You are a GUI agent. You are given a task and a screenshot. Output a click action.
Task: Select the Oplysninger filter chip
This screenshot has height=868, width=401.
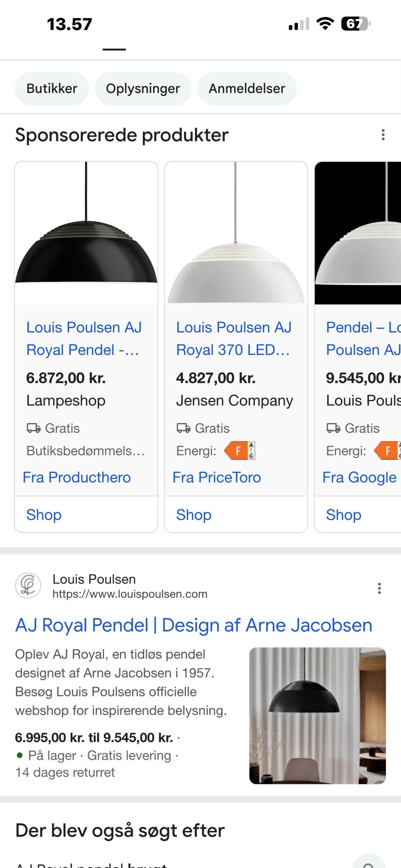pyautogui.click(x=143, y=89)
